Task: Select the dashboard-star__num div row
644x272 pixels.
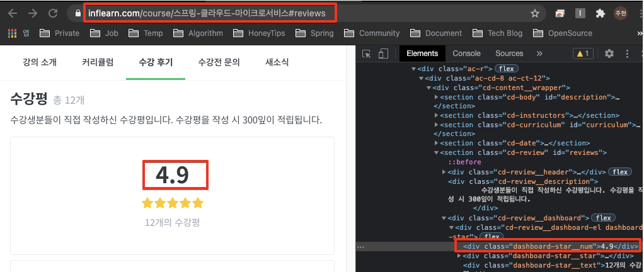Action: (x=550, y=247)
